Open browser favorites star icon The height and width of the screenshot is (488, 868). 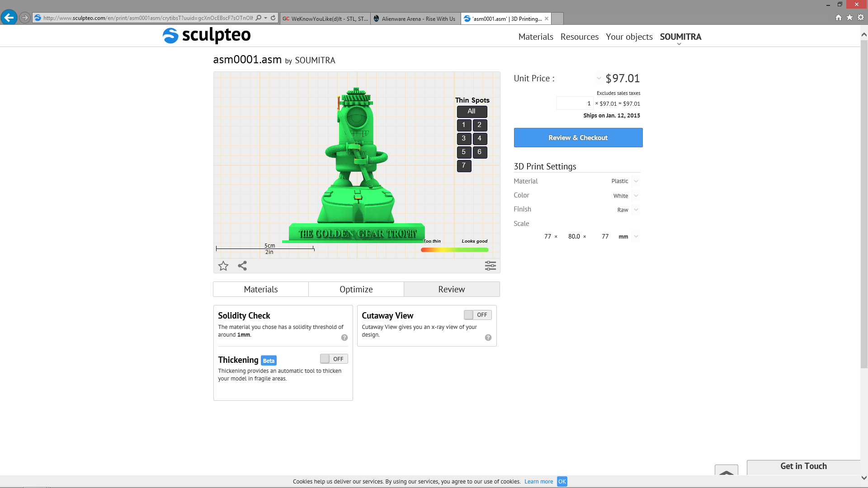(850, 18)
